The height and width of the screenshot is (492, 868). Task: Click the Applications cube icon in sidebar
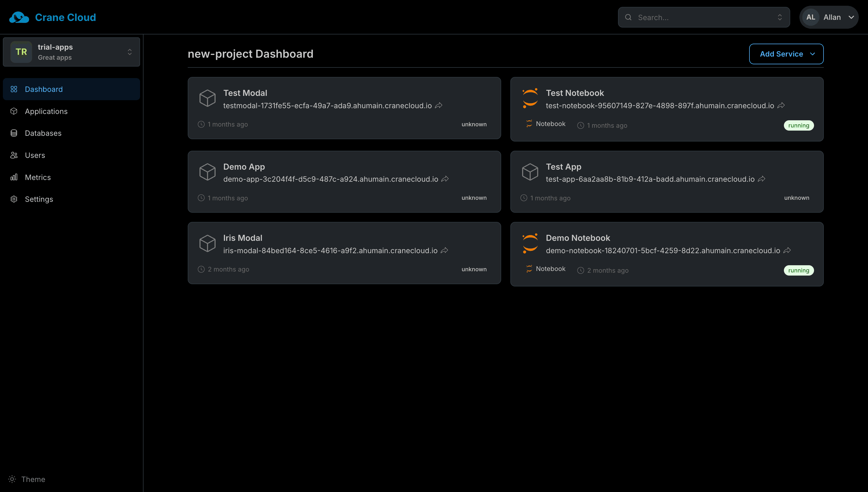14,111
